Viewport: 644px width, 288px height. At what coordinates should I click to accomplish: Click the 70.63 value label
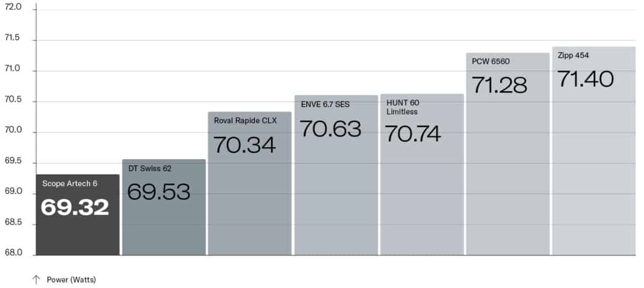click(331, 128)
